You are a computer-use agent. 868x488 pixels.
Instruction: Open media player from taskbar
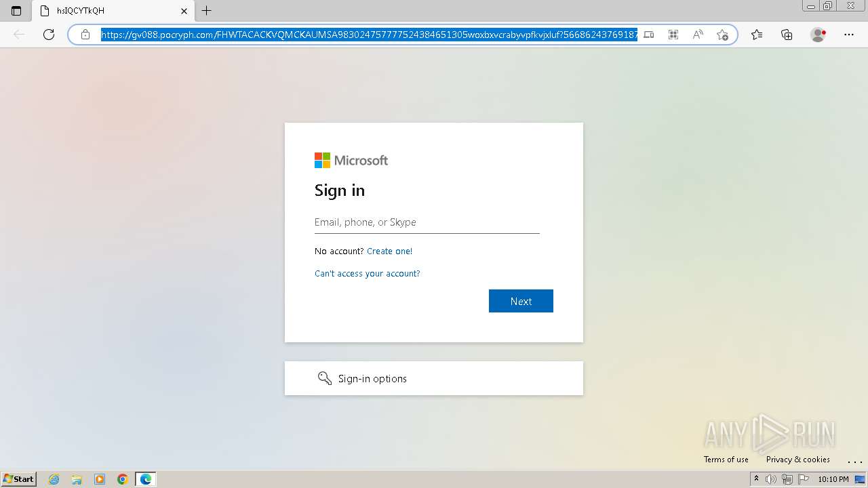click(x=100, y=479)
